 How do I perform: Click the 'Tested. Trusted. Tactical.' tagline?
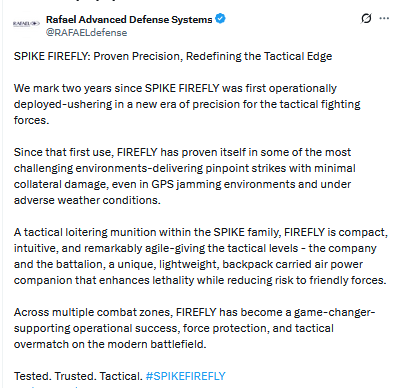[x=78, y=376]
